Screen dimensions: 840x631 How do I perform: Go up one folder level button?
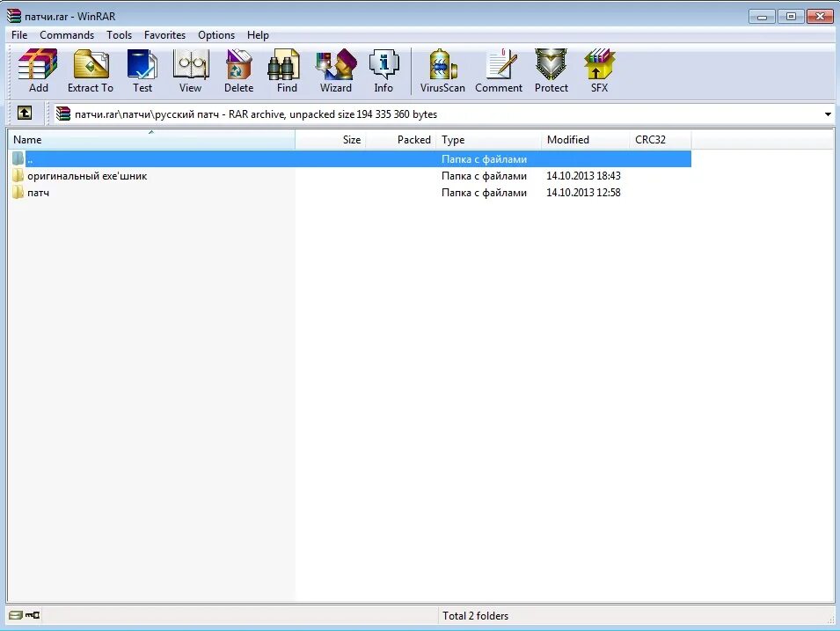[x=24, y=114]
